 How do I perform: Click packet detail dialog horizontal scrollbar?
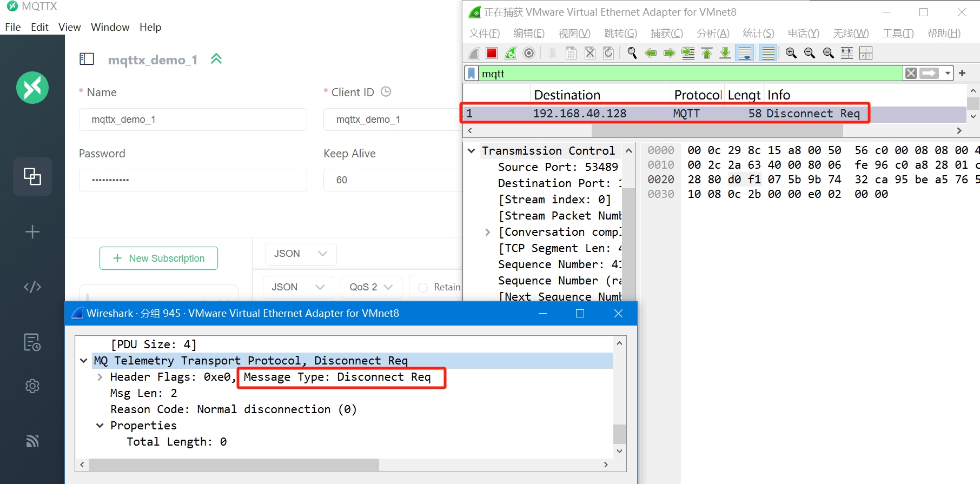click(x=234, y=465)
